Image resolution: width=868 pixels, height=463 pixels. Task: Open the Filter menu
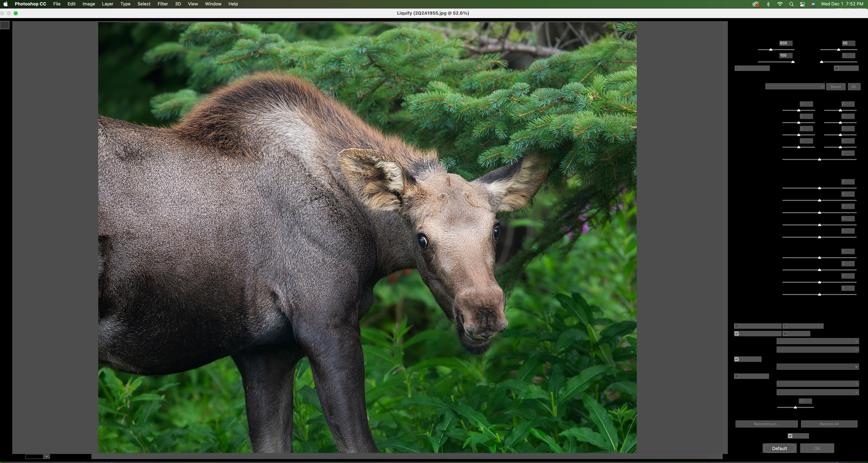162,4
